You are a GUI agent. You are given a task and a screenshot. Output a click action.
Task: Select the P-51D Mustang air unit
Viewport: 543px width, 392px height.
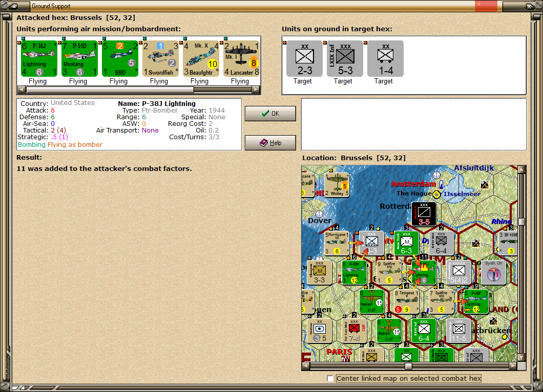click(x=79, y=58)
